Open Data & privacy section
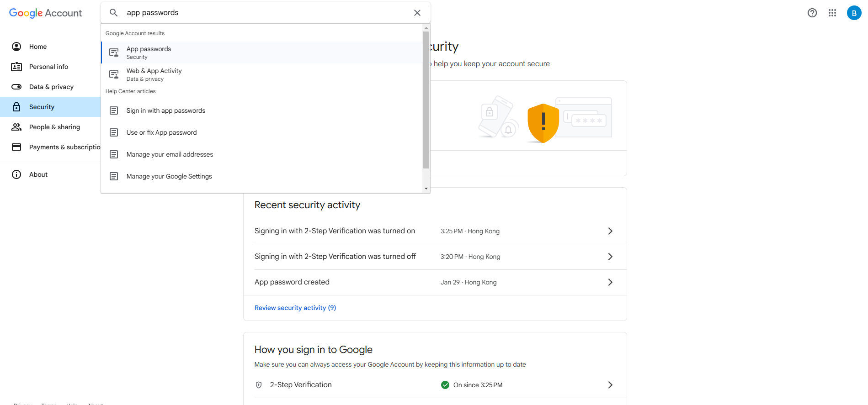This screenshot has width=868, height=405. pyautogui.click(x=51, y=87)
